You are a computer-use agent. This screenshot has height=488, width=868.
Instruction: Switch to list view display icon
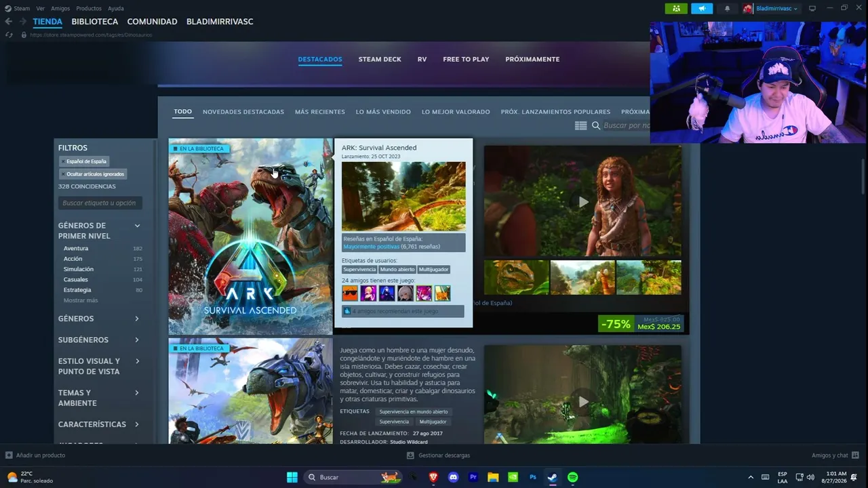(580, 125)
